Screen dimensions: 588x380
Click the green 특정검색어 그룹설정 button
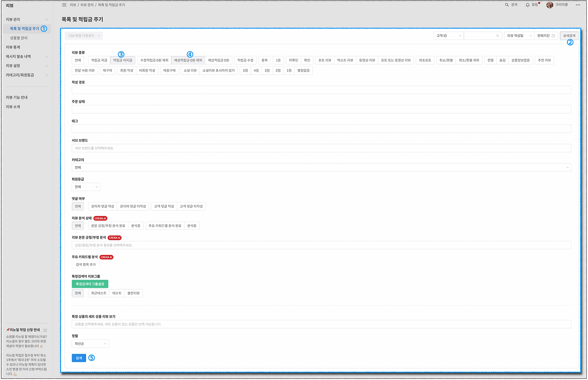[90, 284]
